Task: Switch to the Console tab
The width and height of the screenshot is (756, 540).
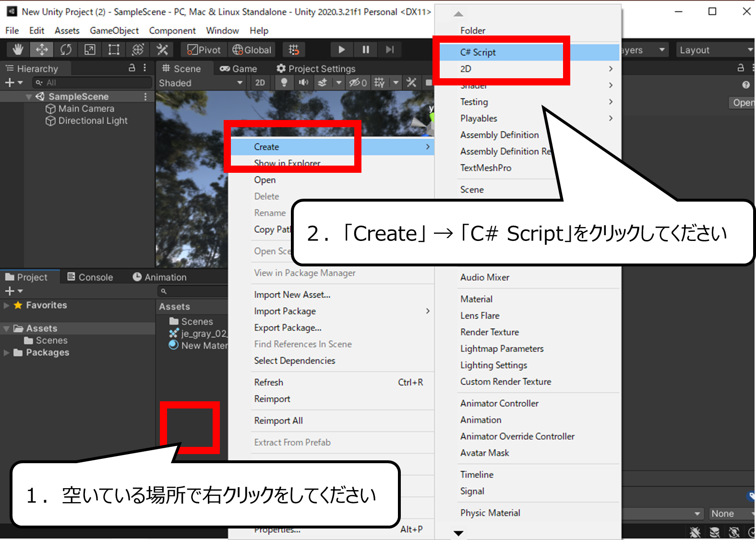Action: pos(90,277)
